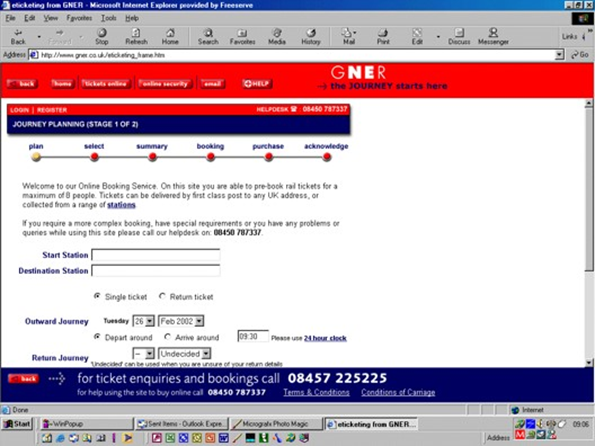Image resolution: width=595 pixels, height=446 pixels.
Task: Follow the stations hyperlink
Action: [x=121, y=205]
